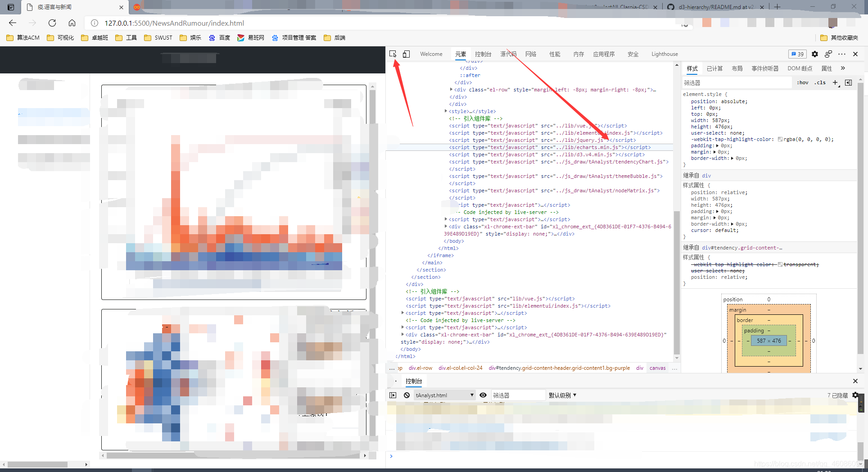868x472 pixels.
Task: Switch to the 网络 tab
Action: point(531,54)
